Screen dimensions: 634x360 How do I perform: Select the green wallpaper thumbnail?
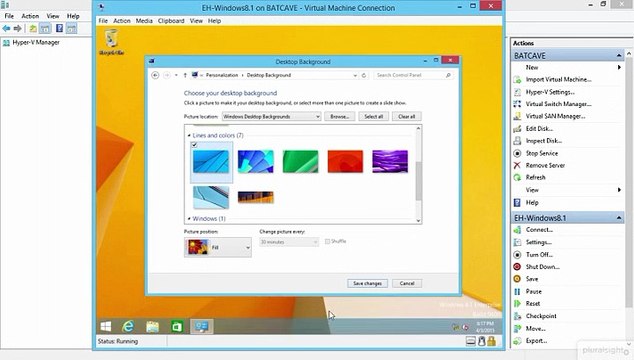(300, 161)
